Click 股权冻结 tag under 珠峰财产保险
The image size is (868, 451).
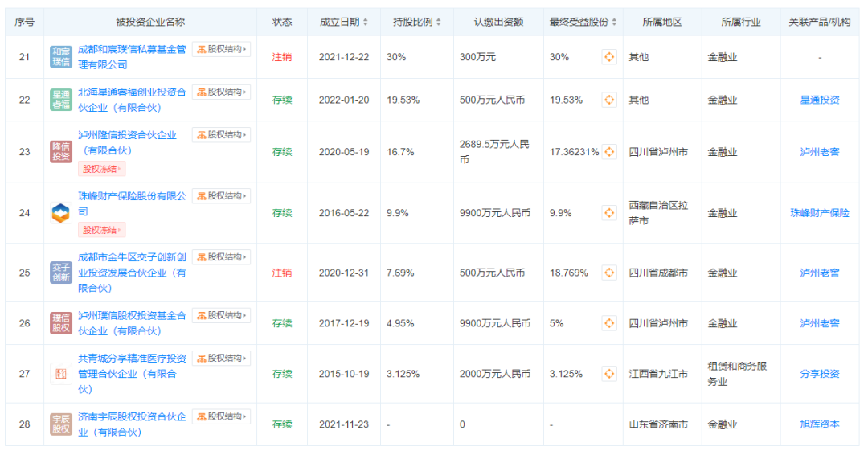102,230
